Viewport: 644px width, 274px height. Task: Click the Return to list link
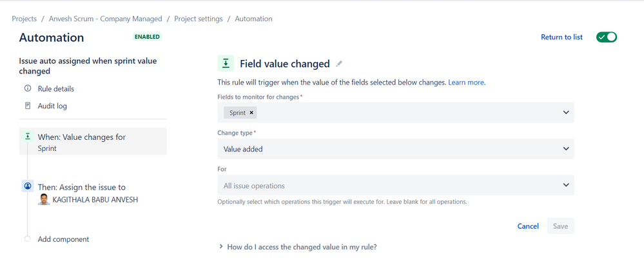tap(561, 37)
